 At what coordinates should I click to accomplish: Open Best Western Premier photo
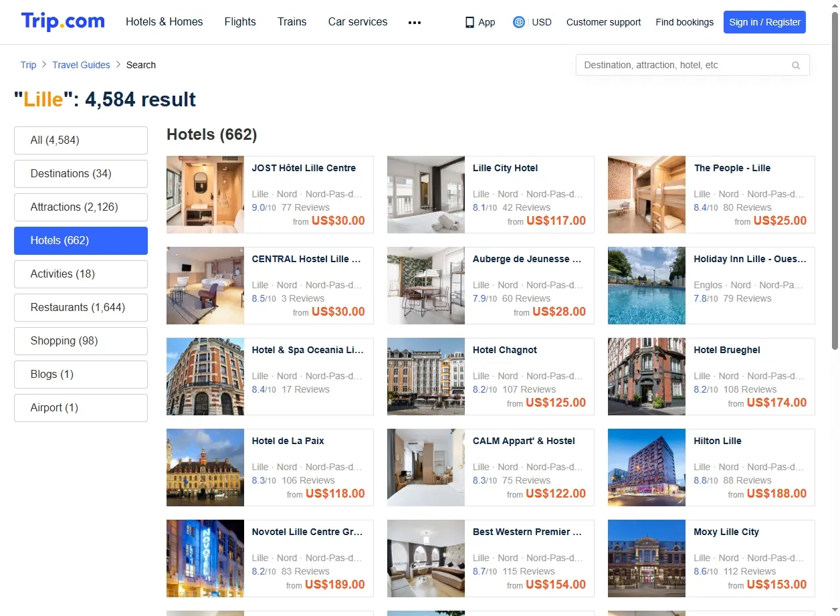click(x=426, y=558)
